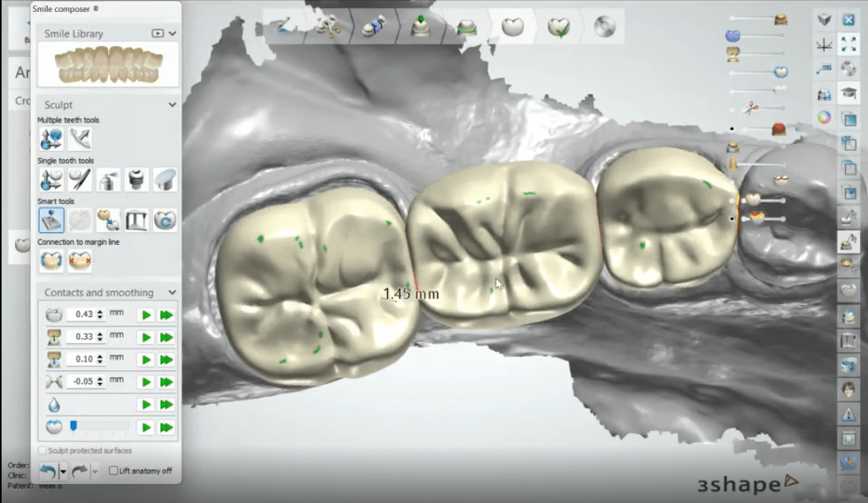This screenshot has width=868, height=503.
Task: Click the blue smoothing slider handle
Action: [74, 426]
